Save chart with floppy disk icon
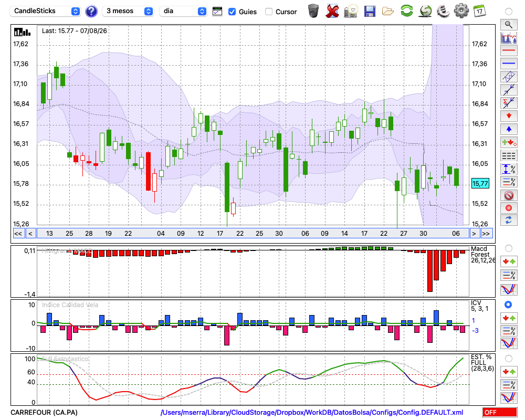The image size is (525, 420). pos(369,11)
